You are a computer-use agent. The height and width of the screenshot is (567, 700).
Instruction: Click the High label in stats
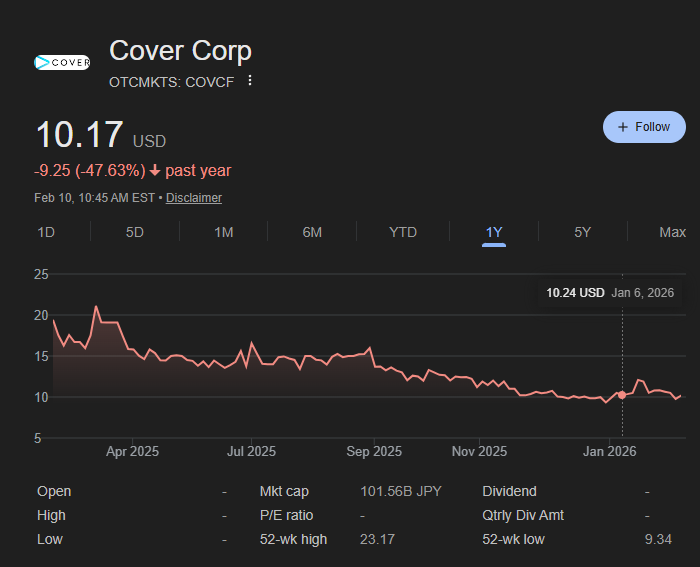coord(51,515)
